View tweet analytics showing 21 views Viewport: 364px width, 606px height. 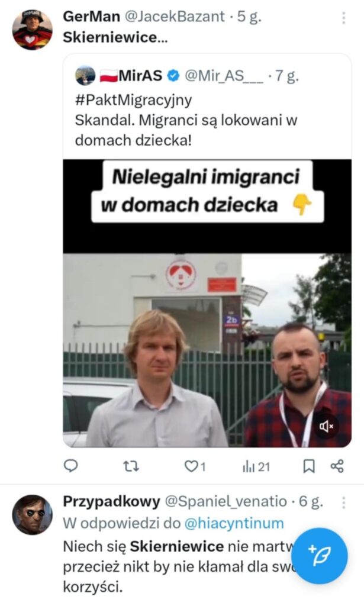256,467
